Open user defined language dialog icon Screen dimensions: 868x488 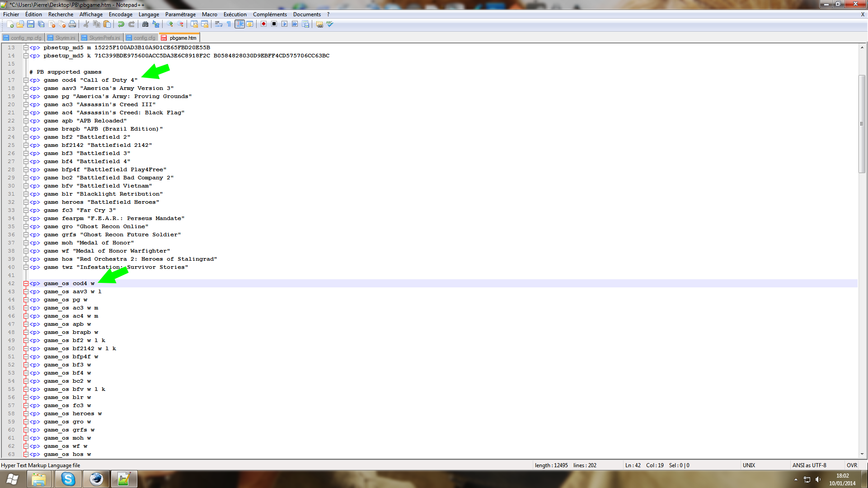[249, 24]
